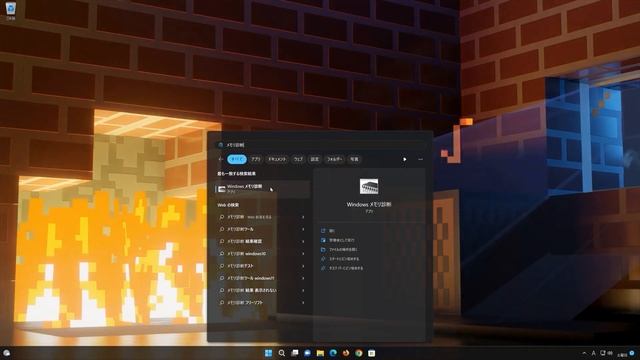Launch Microsoft Edge from the taskbar
Image resolution: width=640 pixels, height=360 pixels.
tap(333, 353)
